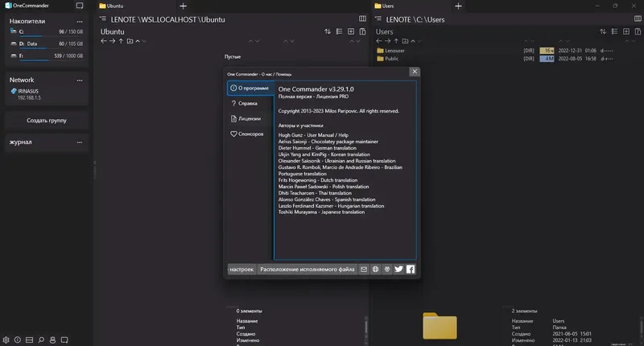
Task: Open Facebook link in About dialog
Action: click(x=411, y=270)
